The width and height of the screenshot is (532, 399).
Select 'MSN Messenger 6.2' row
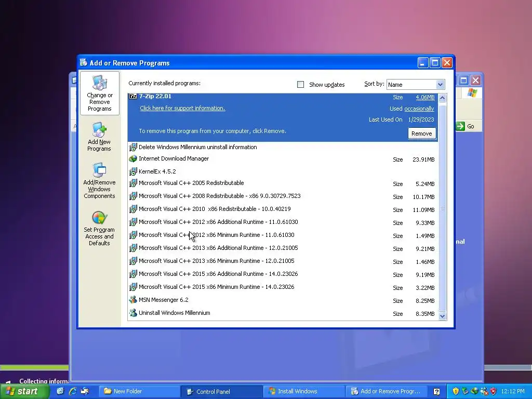tap(283, 300)
